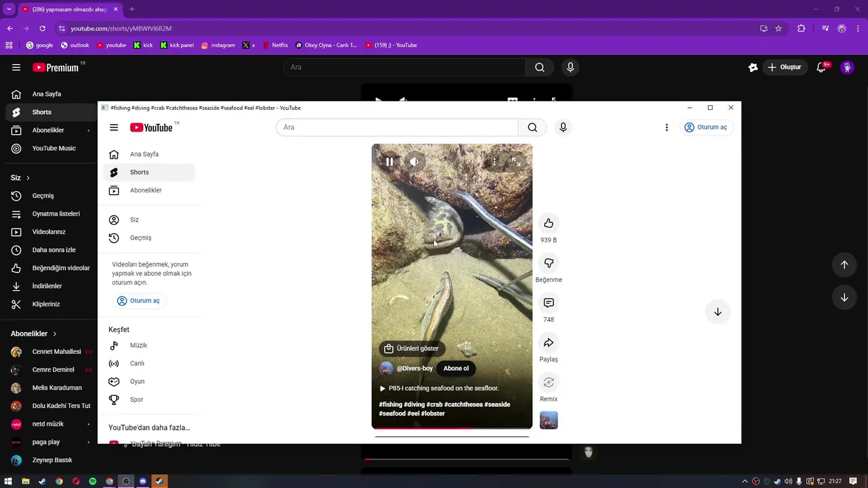
Task: Mute the Short's audio in front window
Action: [414, 162]
